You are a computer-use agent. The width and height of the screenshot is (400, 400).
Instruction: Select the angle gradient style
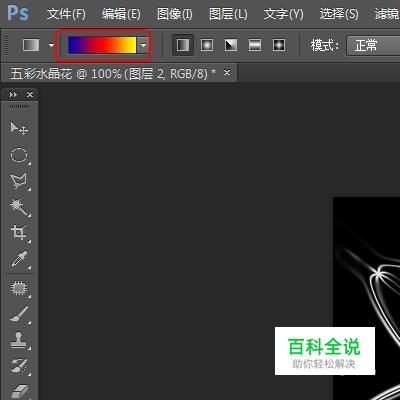tap(231, 45)
